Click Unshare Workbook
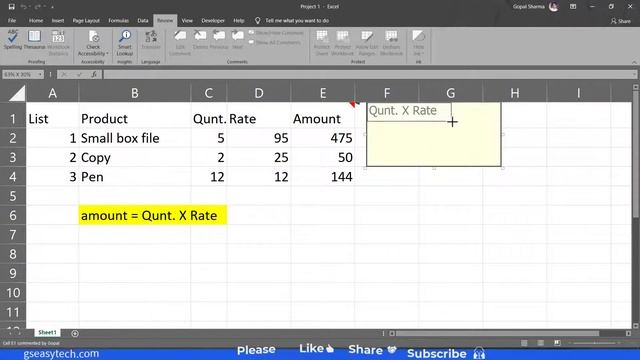Screen dimensions: 640x360 391,42
